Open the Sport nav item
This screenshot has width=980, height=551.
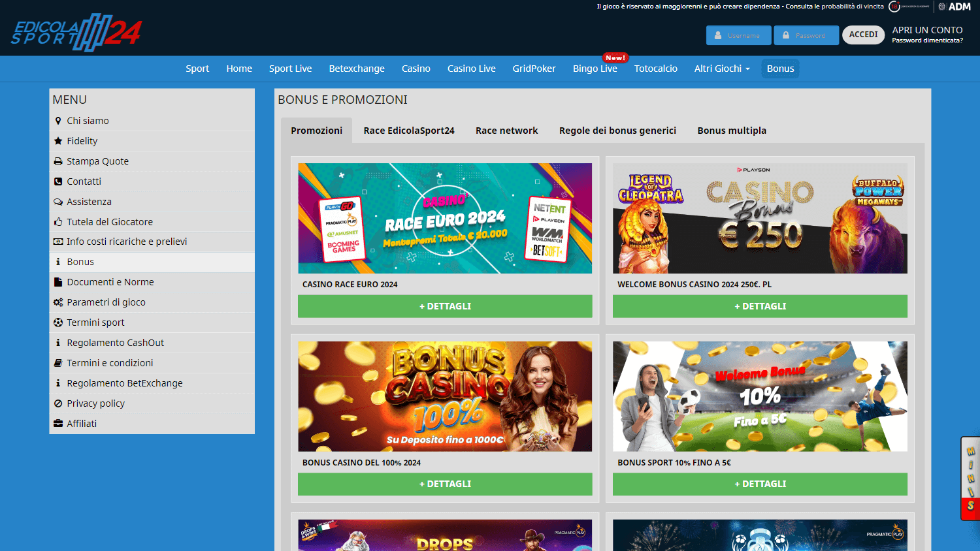click(197, 69)
